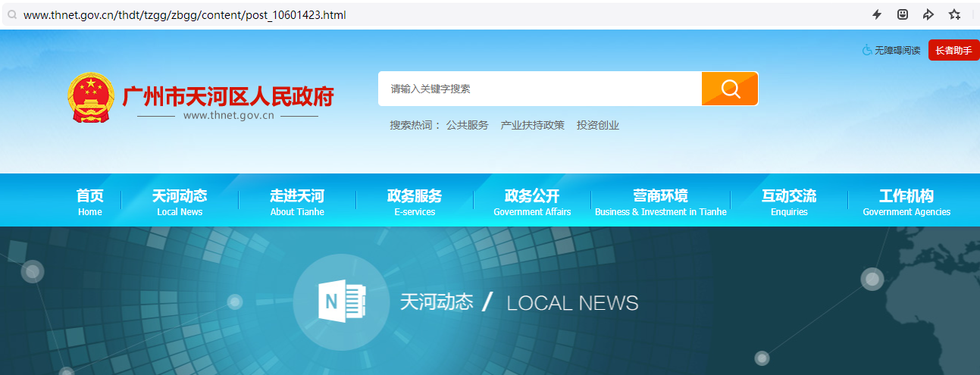Click the national emblem logo
The height and width of the screenshot is (375, 980).
tap(90, 98)
